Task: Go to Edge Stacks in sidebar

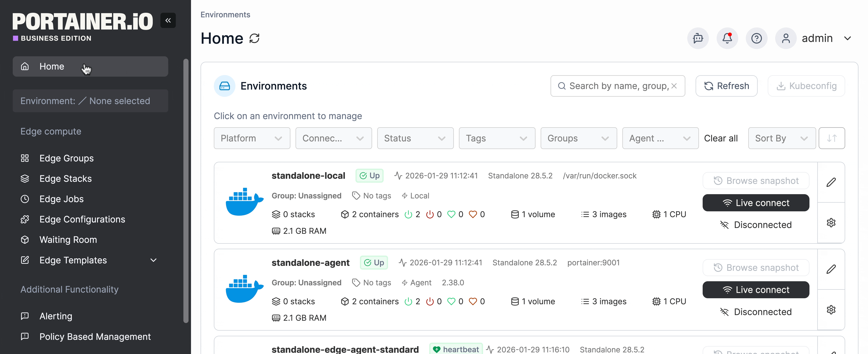Action: point(65,179)
